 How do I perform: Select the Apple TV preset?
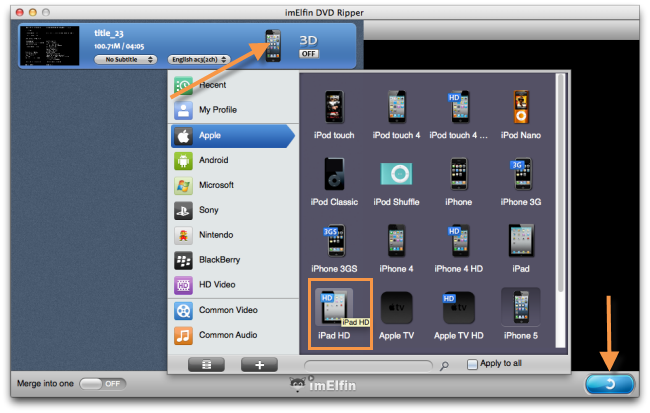396,315
